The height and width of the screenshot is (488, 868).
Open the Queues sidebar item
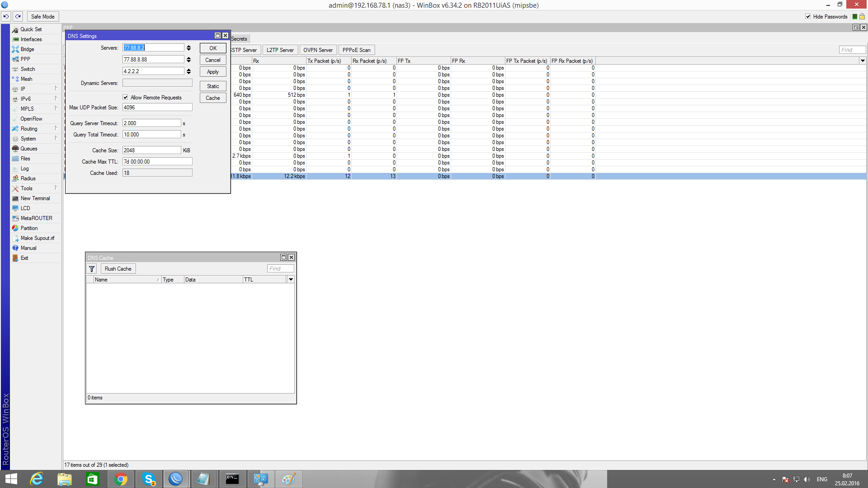(29, 149)
